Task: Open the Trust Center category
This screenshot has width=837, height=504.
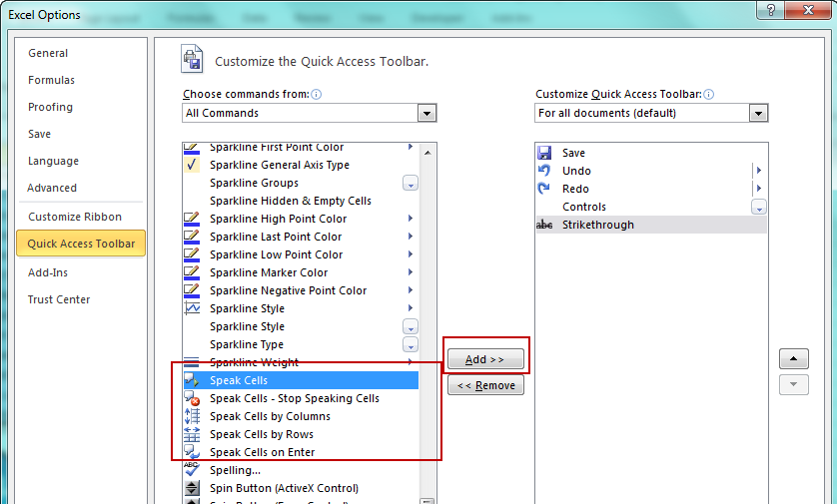Action: coord(81,299)
